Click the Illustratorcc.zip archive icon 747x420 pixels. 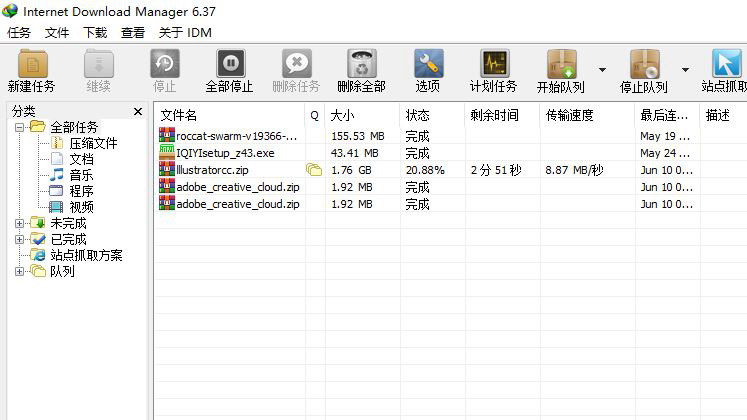167,170
